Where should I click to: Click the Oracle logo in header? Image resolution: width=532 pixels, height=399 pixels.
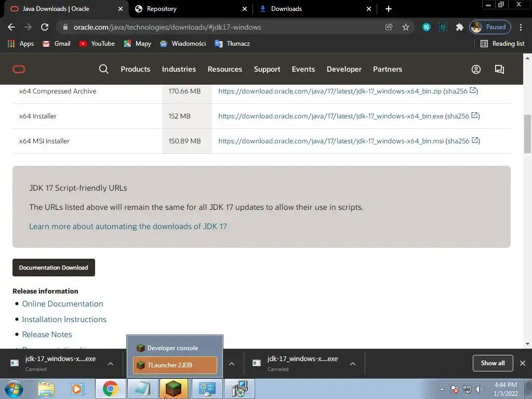(19, 69)
